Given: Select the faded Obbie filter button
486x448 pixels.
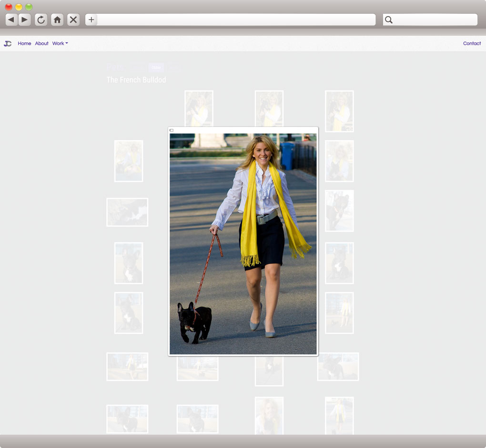Looking at the screenshot, I should point(156,68).
